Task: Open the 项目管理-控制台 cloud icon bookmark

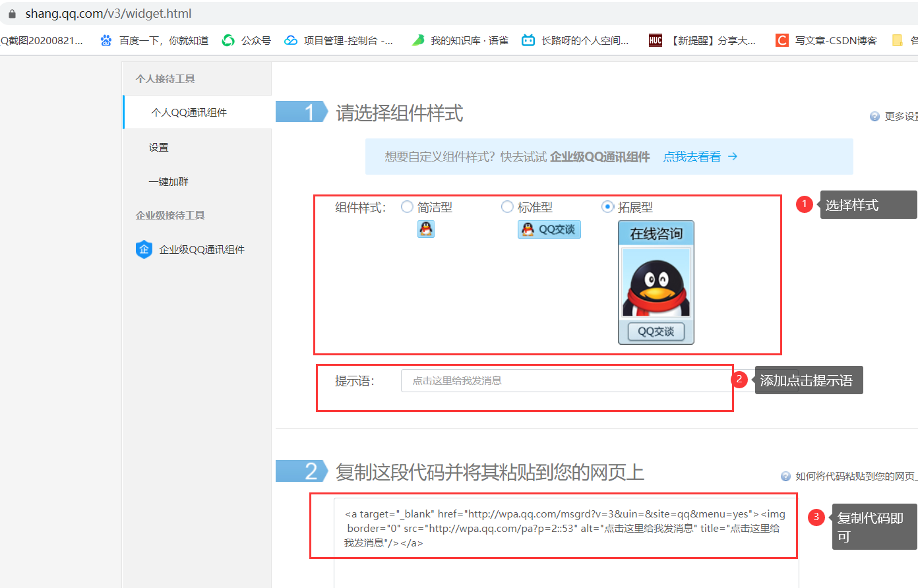Action: (x=291, y=40)
